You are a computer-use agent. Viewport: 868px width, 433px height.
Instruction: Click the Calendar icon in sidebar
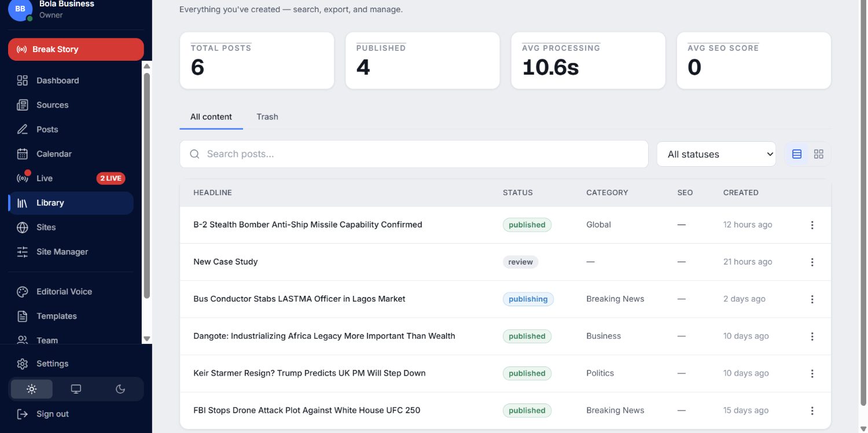(x=23, y=154)
